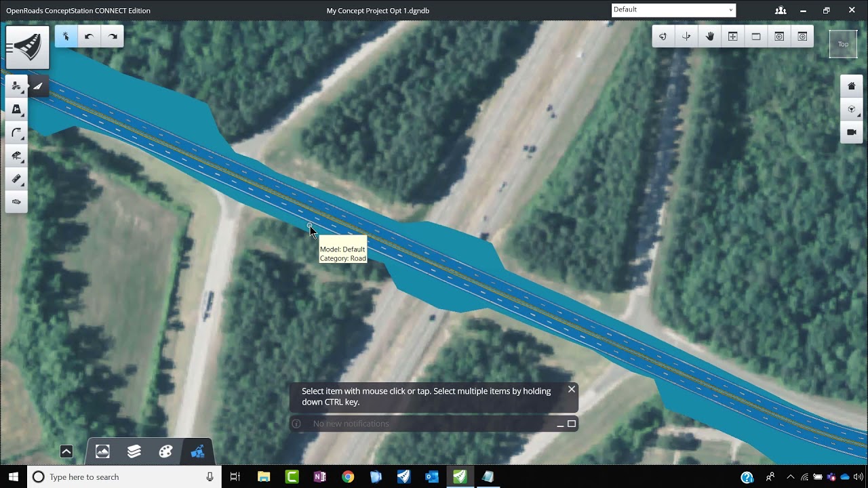868x488 pixels.
Task: Open the city furniture tool group
Action: coord(16,156)
